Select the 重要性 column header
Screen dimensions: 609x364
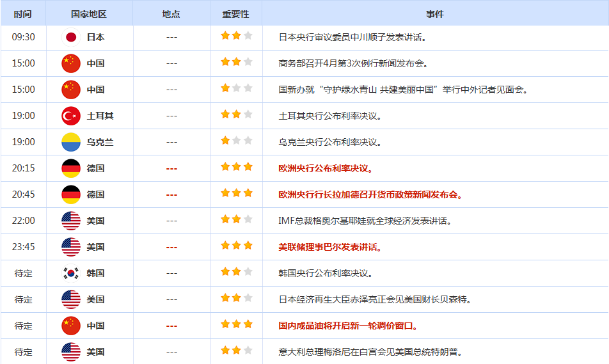pos(236,14)
